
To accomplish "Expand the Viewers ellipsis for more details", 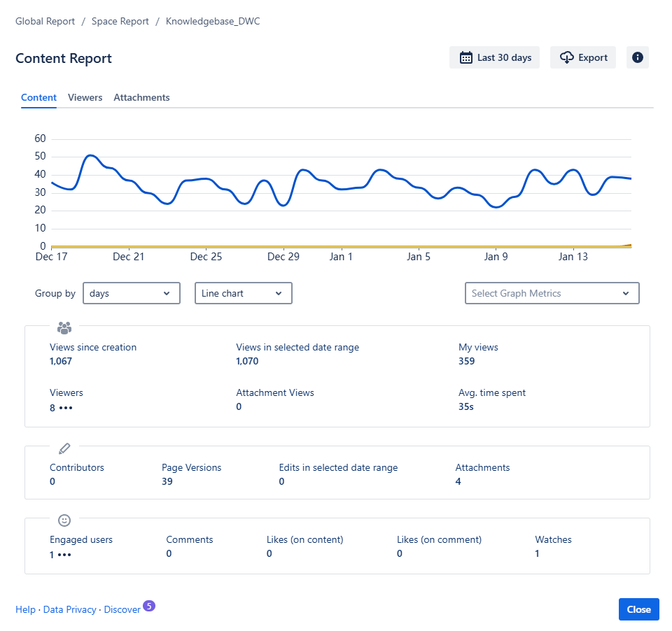I will click(x=66, y=407).
